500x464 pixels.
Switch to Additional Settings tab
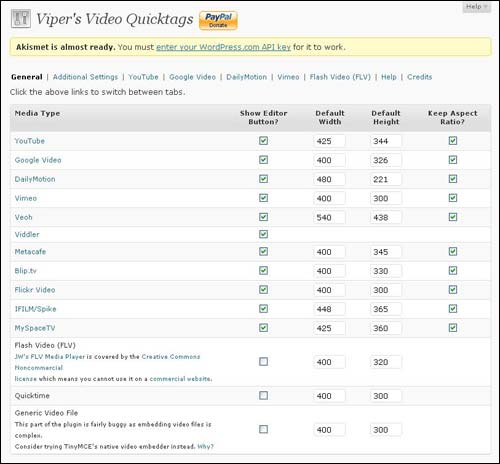click(x=85, y=77)
